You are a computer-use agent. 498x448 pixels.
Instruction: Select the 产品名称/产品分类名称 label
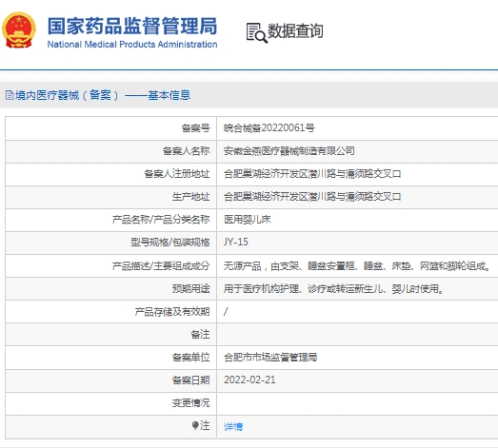[161, 220]
